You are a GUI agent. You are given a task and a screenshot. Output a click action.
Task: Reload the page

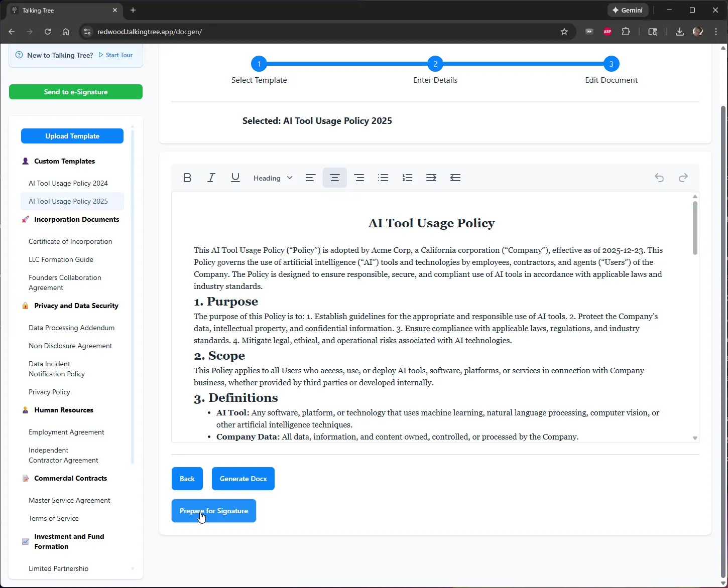point(48,32)
